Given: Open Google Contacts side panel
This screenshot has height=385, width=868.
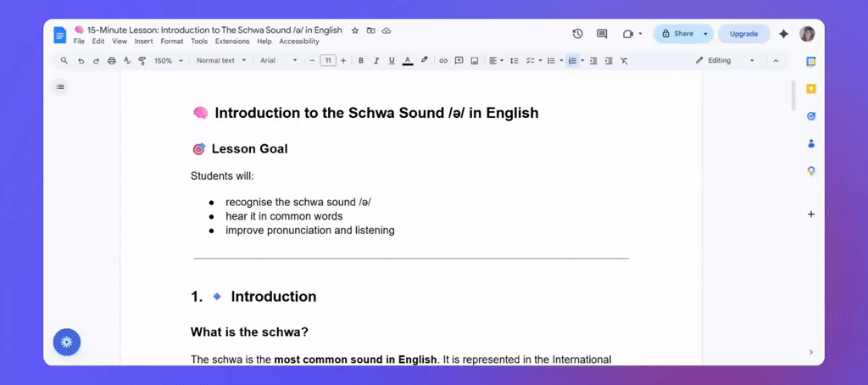Looking at the screenshot, I should click(x=811, y=143).
